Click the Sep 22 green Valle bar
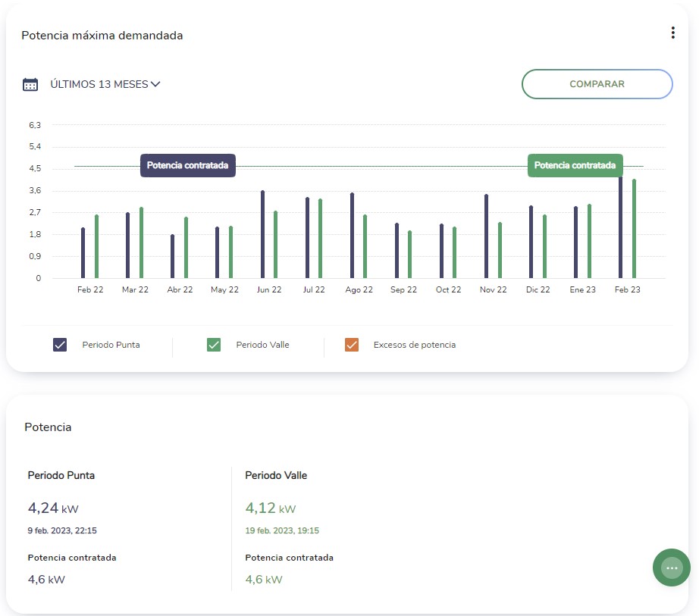The width and height of the screenshot is (699, 616). 409,255
